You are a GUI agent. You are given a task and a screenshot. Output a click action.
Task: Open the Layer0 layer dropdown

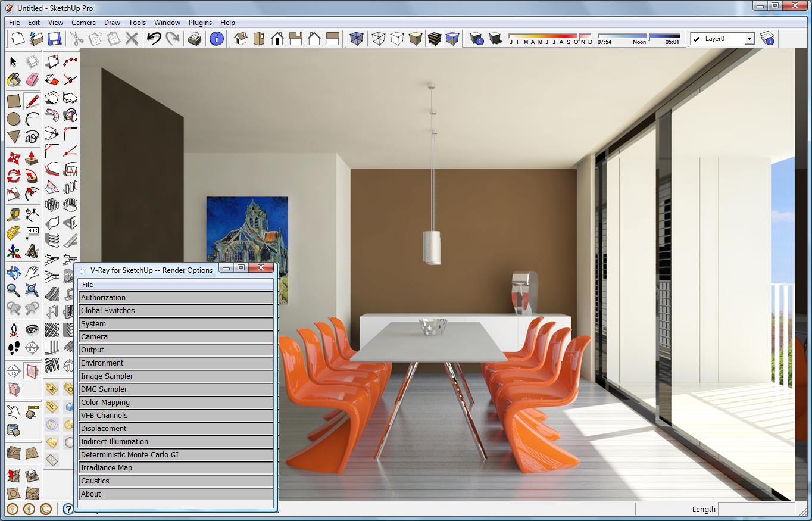point(749,39)
